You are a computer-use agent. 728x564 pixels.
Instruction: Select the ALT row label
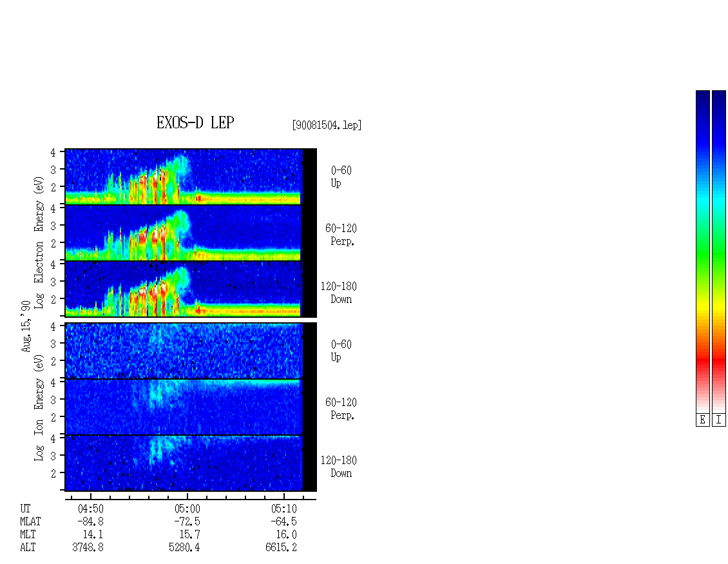(x=28, y=548)
